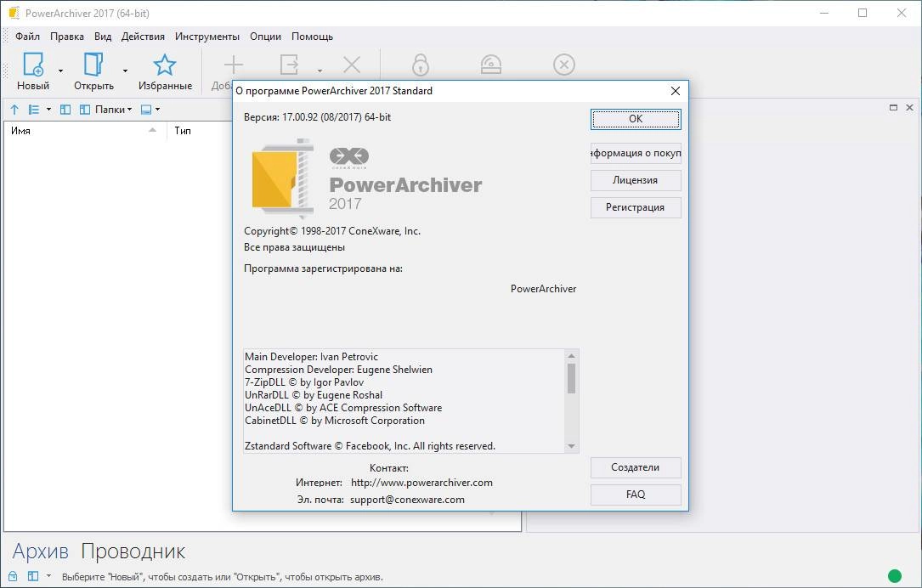Open the Действия menu
The width and height of the screenshot is (922, 588).
(x=143, y=37)
